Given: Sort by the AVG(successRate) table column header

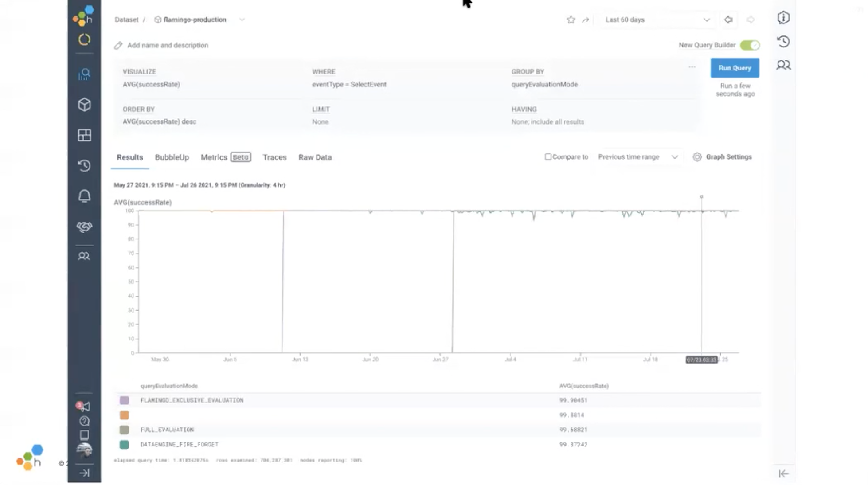Looking at the screenshot, I should (x=584, y=386).
